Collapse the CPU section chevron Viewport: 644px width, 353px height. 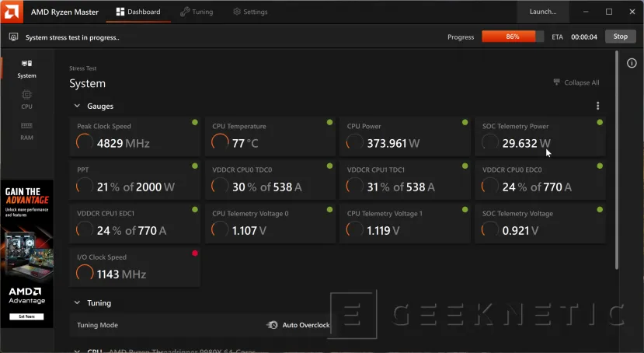pos(77,351)
